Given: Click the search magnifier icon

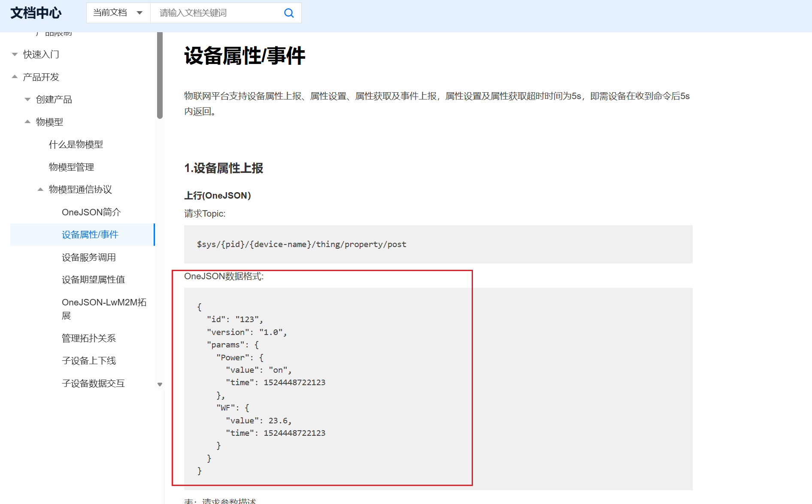Looking at the screenshot, I should 288,13.
